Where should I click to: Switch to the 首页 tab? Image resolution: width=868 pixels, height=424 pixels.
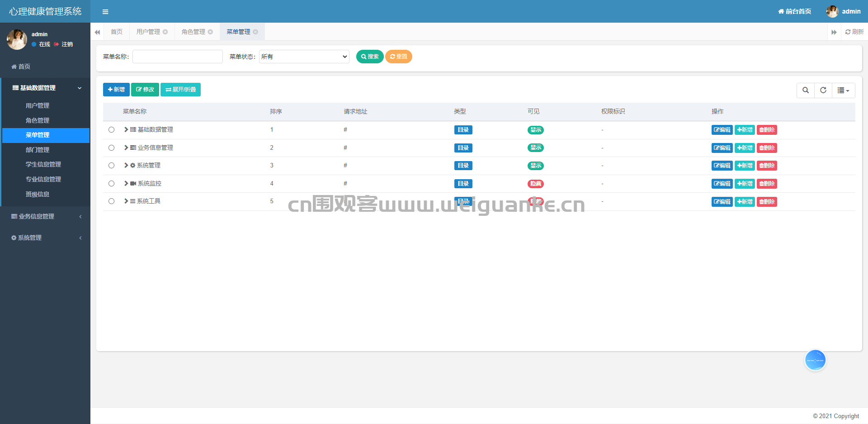tap(117, 32)
